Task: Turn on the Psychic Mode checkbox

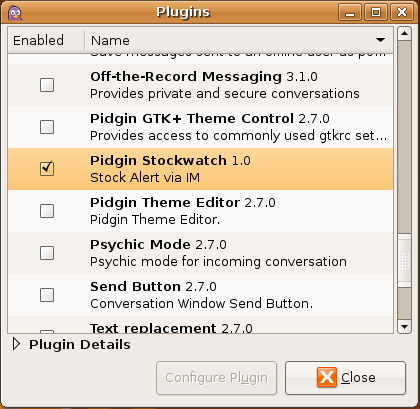Action: coord(47,253)
